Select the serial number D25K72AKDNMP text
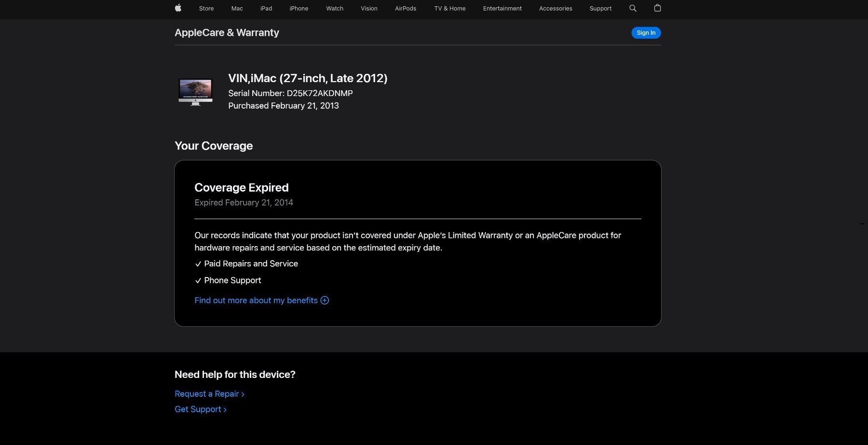The height and width of the screenshot is (445, 868). [320, 93]
